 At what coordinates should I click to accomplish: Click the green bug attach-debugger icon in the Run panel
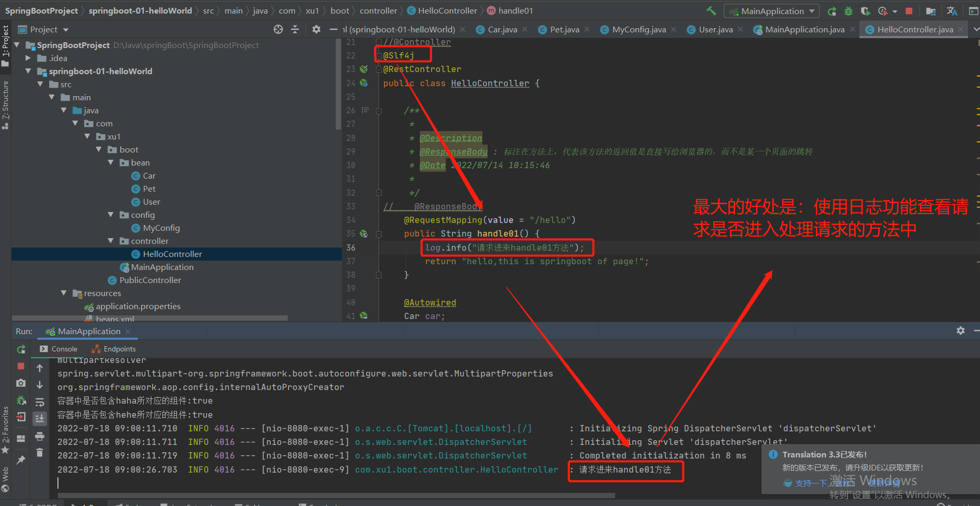pyautogui.click(x=21, y=401)
